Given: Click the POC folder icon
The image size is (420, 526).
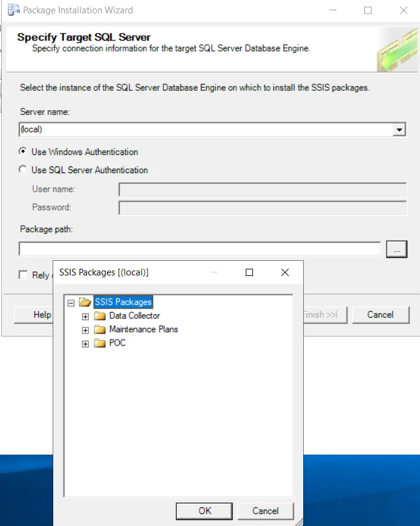Looking at the screenshot, I should [100, 343].
